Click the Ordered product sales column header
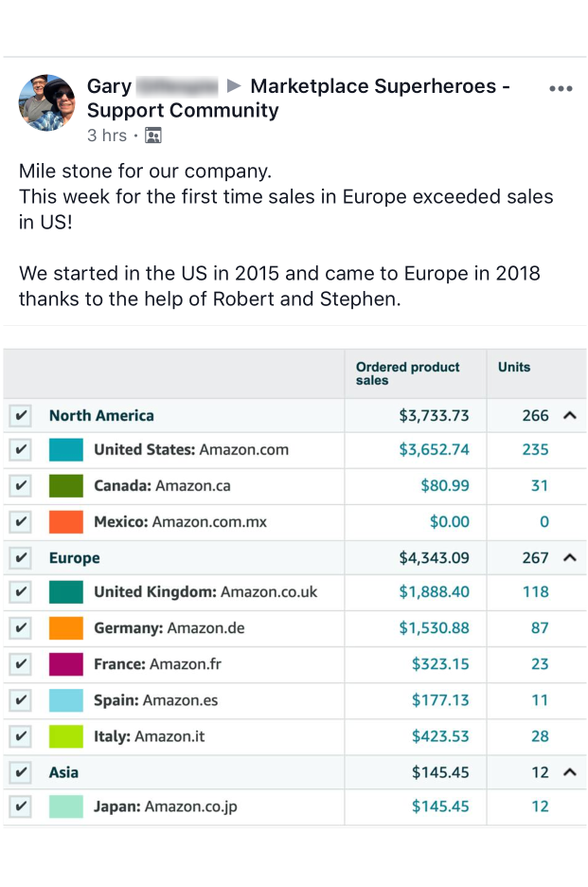This screenshot has width=588, height=887. coord(408,373)
